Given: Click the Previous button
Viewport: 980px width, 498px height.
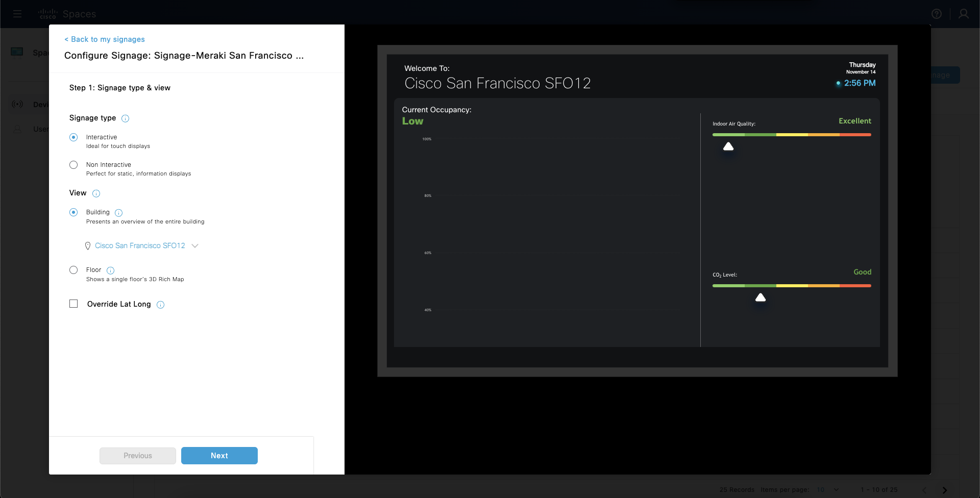Looking at the screenshot, I should click(138, 456).
